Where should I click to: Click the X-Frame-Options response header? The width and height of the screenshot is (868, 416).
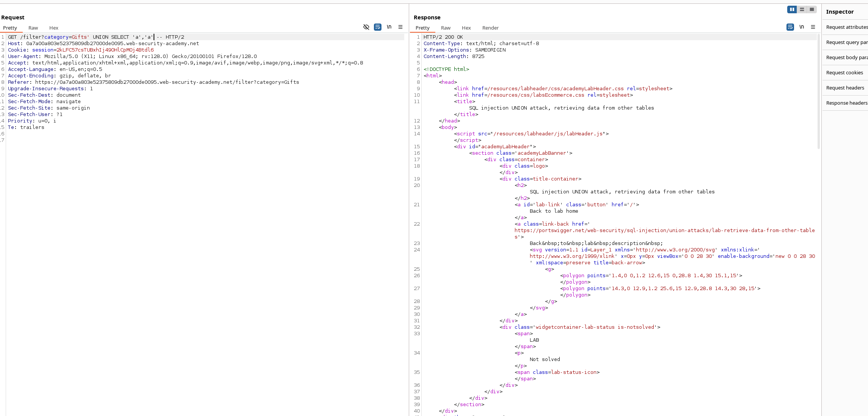(465, 50)
